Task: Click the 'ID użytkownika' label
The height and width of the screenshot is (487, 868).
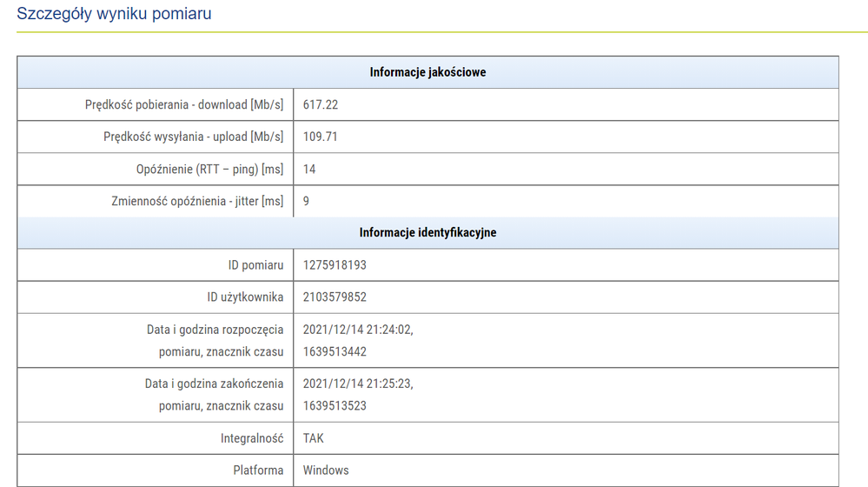Action: pos(245,297)
